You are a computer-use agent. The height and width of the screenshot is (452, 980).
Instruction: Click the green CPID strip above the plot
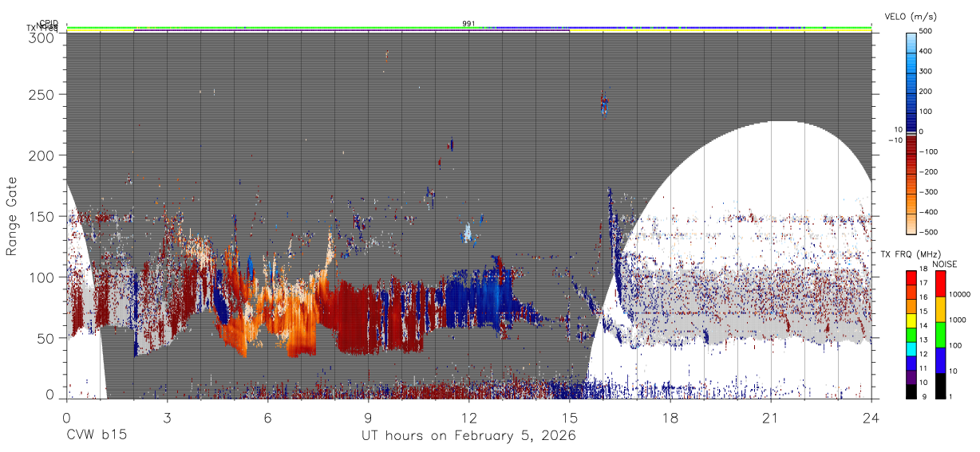469,29
